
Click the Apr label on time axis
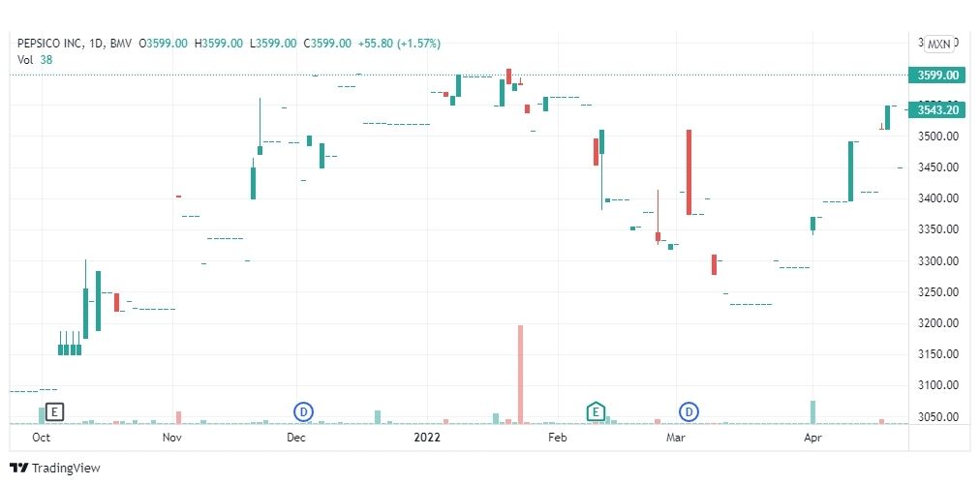coord(812,438)
